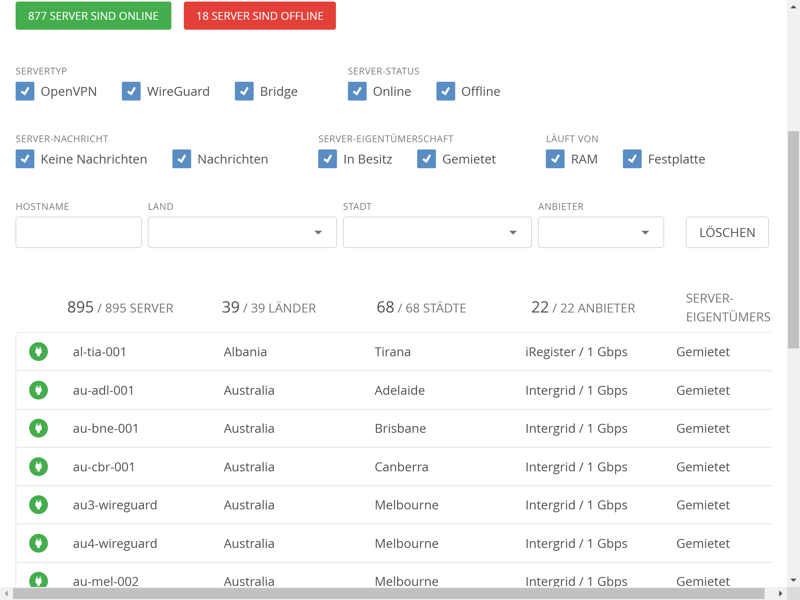Click the plug icon next to au-cbr-001
The height and width of the screenshot is (600, 800).
click(38, 467)
